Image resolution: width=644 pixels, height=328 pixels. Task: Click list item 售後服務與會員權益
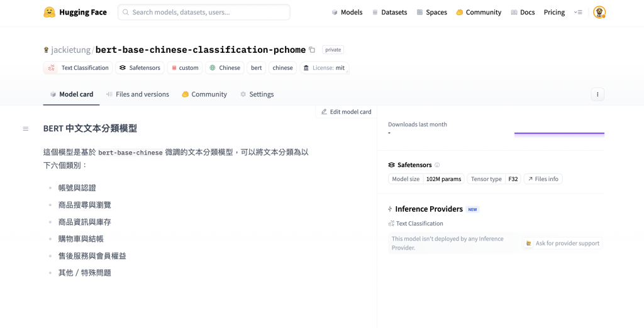92,256
